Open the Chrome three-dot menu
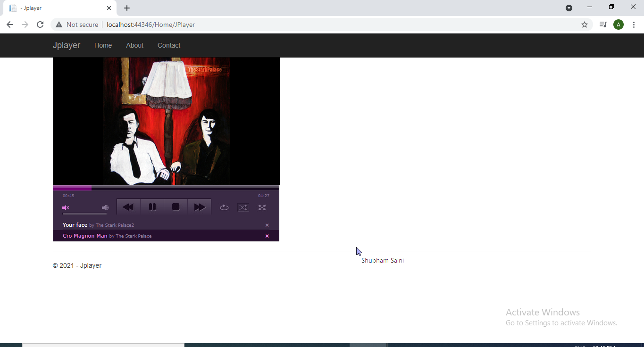This screenshot has width=644, height=347. point(634,25)
